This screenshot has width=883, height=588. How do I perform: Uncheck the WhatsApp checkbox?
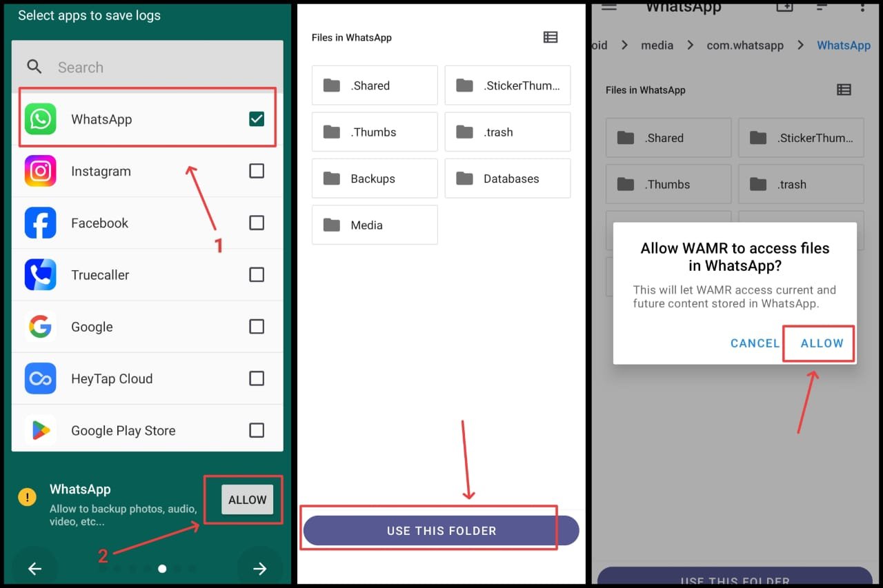coord(257,119)
